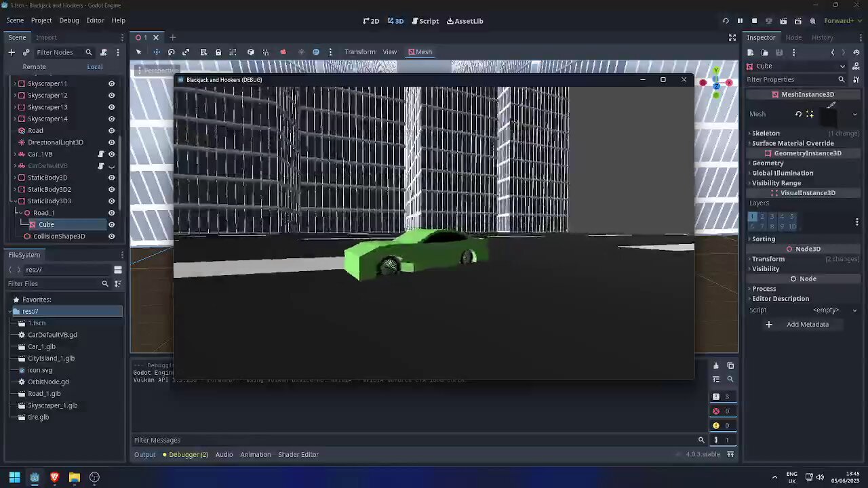Expand the Skeleton section

click(x=766, y=134)
